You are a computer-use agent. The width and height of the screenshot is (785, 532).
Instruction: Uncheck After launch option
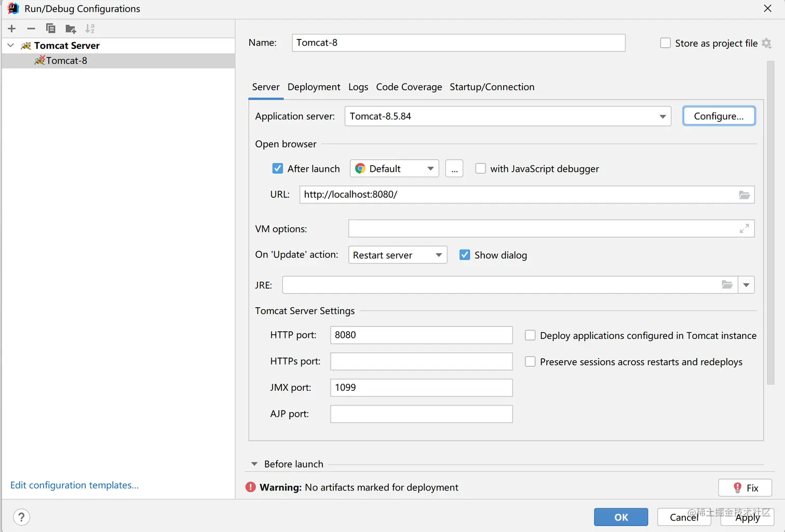[278, 169]
